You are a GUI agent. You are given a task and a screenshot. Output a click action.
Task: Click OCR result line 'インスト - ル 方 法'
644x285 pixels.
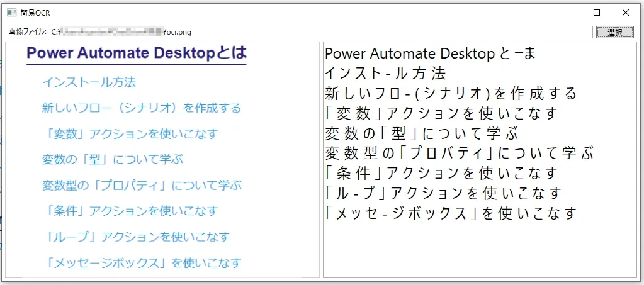point(385,74)
